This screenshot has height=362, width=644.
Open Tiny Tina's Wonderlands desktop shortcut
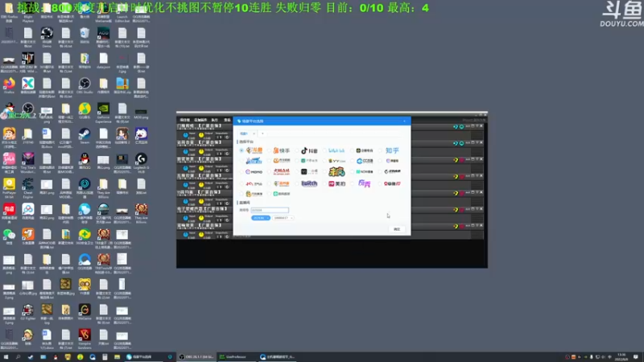(28, 162)
